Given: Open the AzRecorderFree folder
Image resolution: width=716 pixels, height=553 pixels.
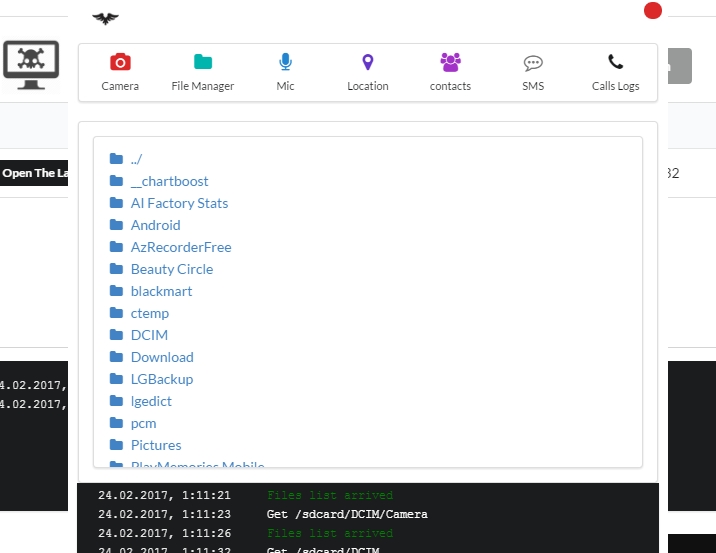Looking at the screenshot, I should [x=181, y=247].
